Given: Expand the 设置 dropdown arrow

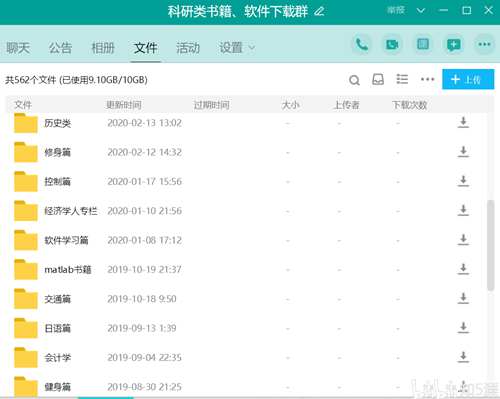Looking at the screenshot, I should pos(252,48).
